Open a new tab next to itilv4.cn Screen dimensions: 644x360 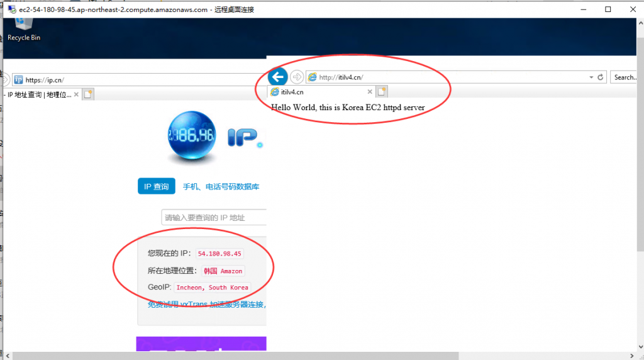point(382,92)
